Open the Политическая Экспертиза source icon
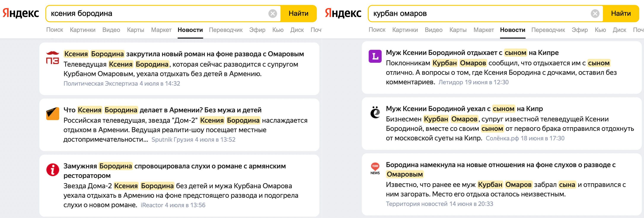The height and width of the screenshot is (218, 644). click(53, 58)
